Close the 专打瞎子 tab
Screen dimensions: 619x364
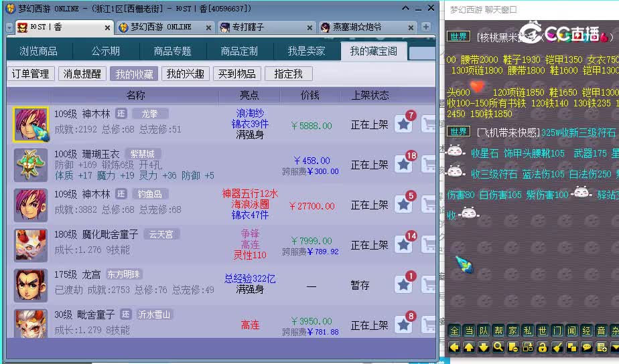pos(309,27)
